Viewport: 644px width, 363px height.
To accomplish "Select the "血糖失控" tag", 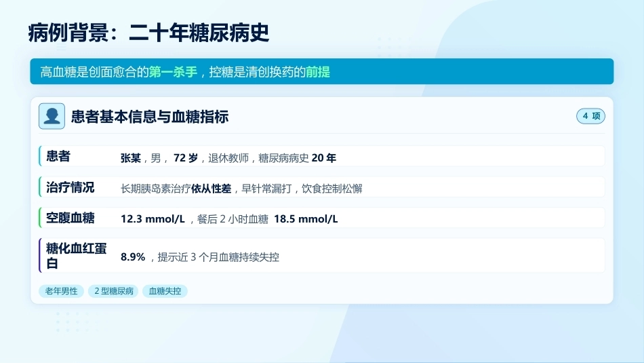I will tap(165, 291).
